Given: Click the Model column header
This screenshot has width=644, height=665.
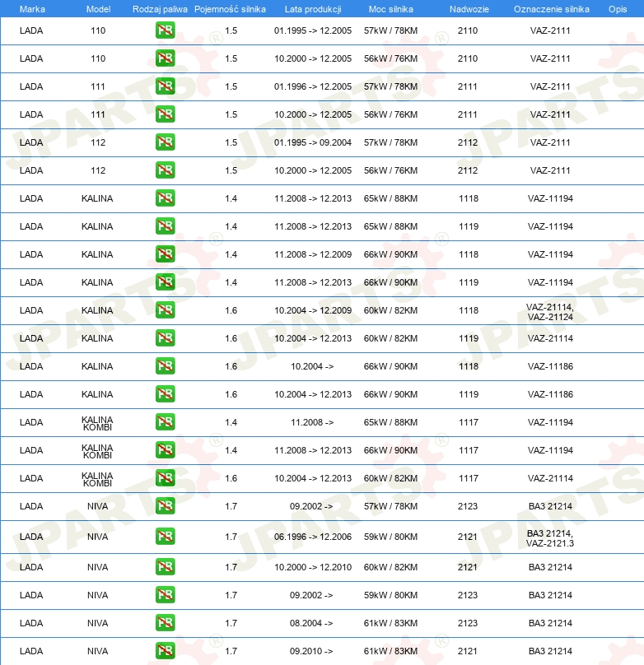Looking at the screenshot, I should tap(99, 9).
